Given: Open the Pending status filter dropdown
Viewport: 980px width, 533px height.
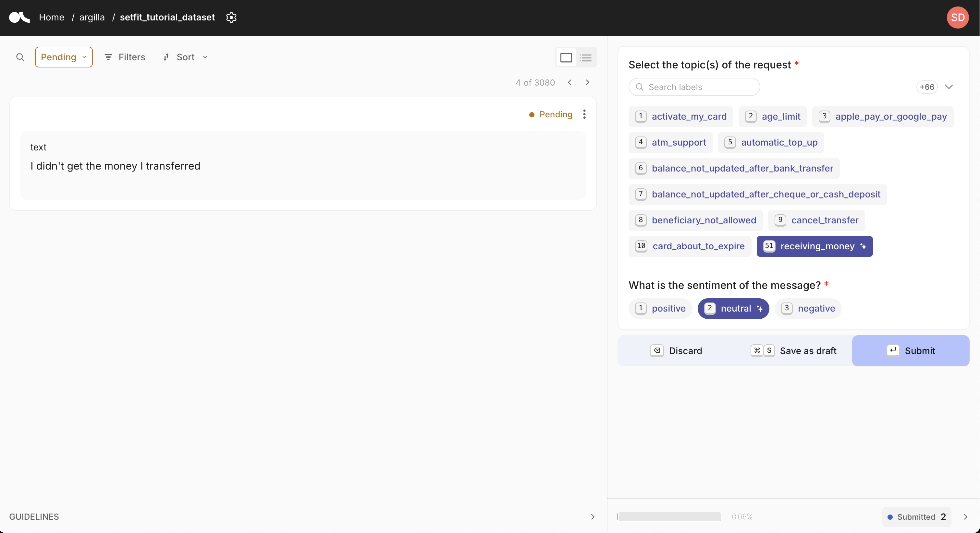Looking at the screenshot, I should tap(64, 57).
